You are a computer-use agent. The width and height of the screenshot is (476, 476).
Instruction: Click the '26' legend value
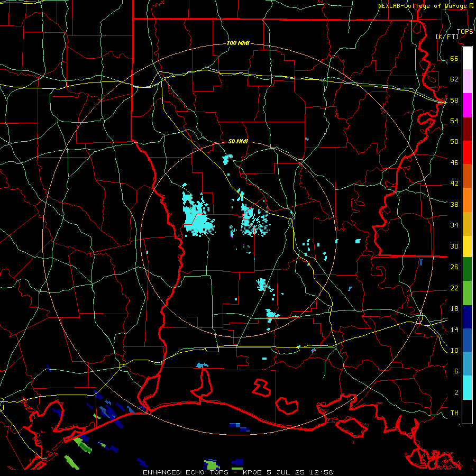(454, 267)
